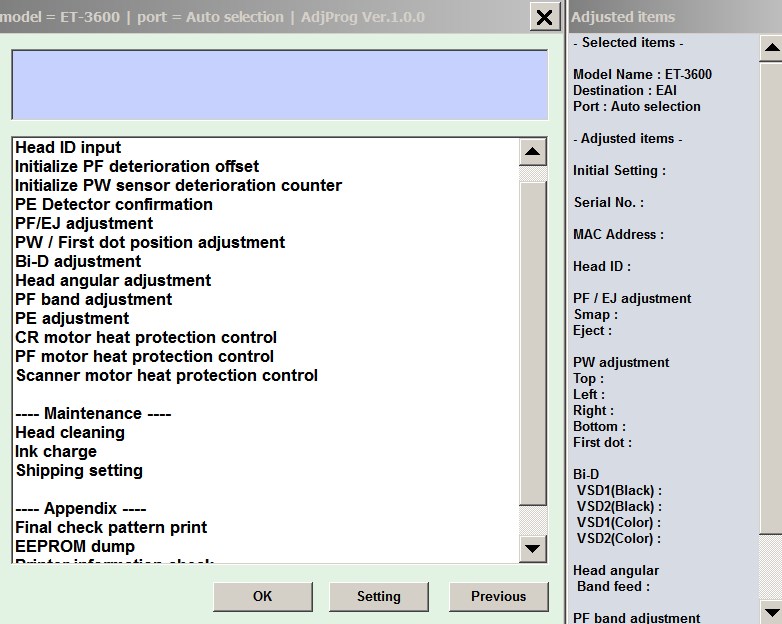This screenshot has width=782, height=624.
Task: Open the Setting button
Action: [379, 596]
